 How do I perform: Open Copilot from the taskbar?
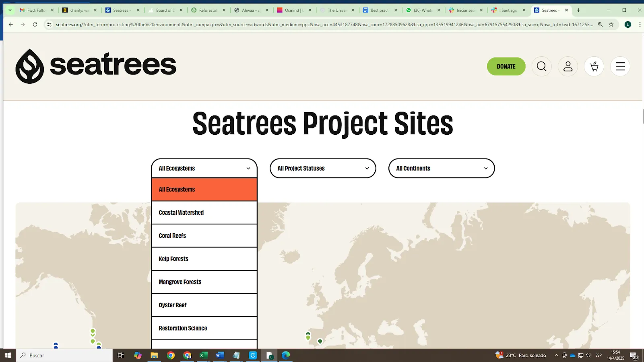coord(138,355)
